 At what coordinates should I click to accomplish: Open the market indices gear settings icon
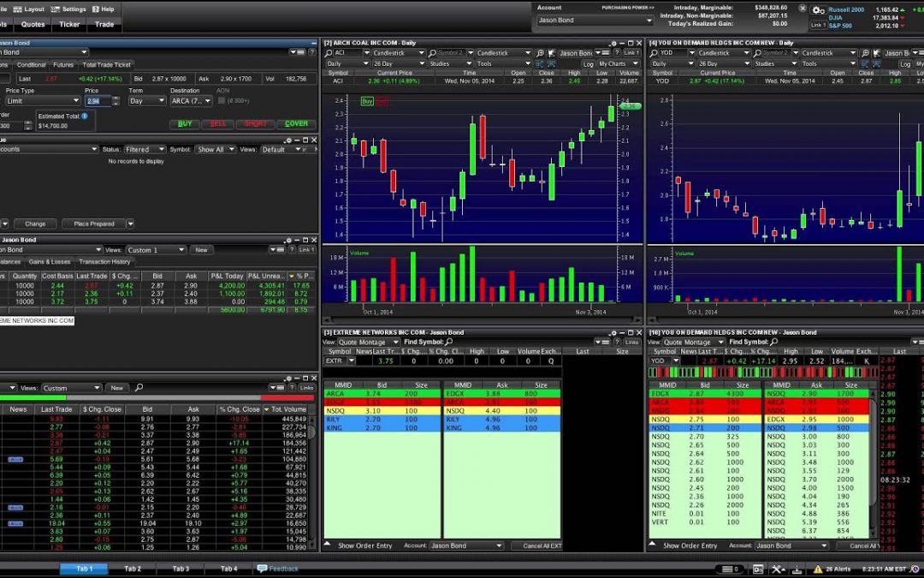[818, 10]
